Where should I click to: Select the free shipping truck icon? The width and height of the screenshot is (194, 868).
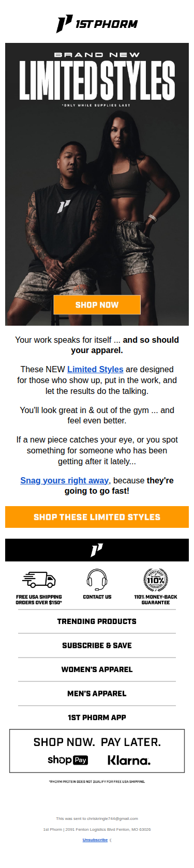pyautogui.click(x=39, y=580)
